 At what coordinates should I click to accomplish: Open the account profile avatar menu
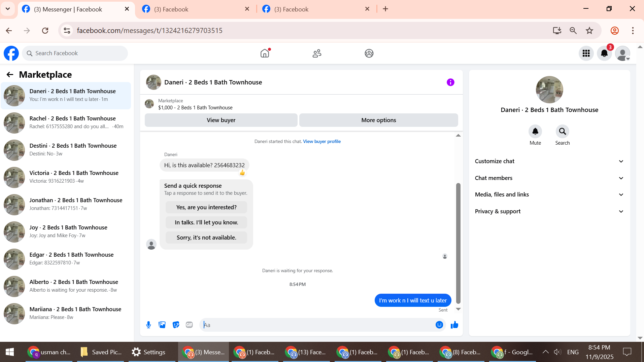pos(622,53)
